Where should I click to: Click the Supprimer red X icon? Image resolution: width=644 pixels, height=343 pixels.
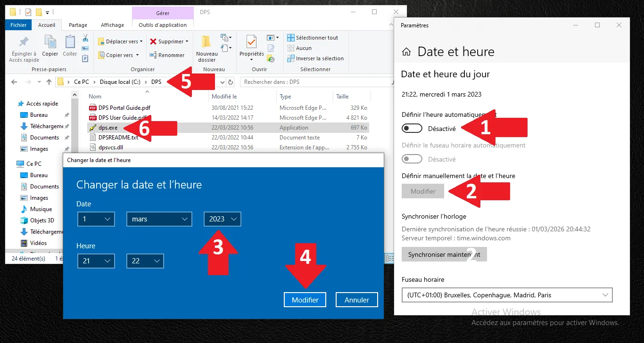point(153,41)
